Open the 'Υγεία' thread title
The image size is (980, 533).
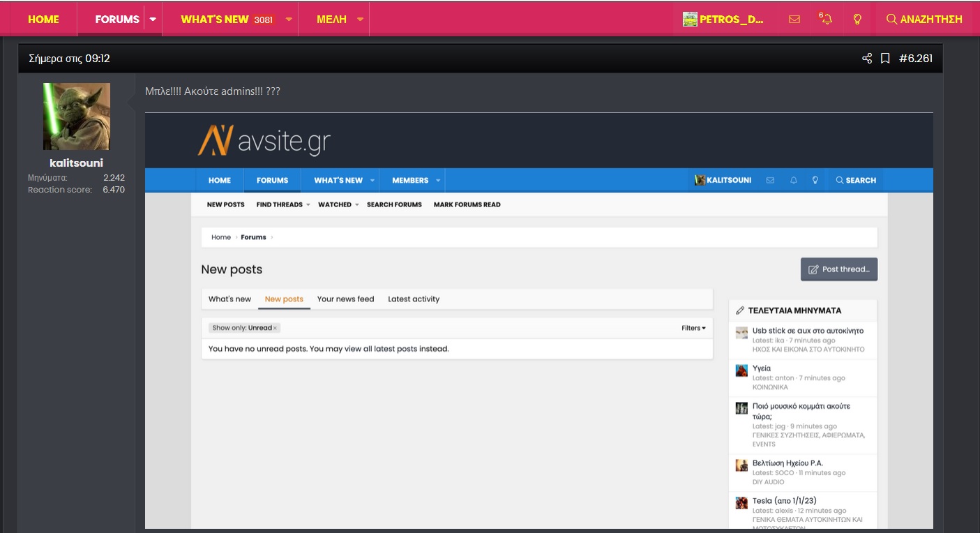[x=762, y=368]
